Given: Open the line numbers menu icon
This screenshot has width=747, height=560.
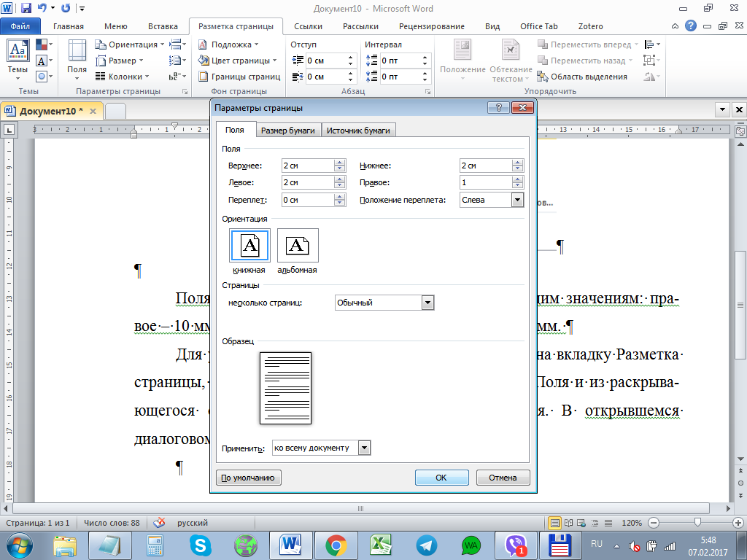Looking at the screenshot, I should pos(177,61).
